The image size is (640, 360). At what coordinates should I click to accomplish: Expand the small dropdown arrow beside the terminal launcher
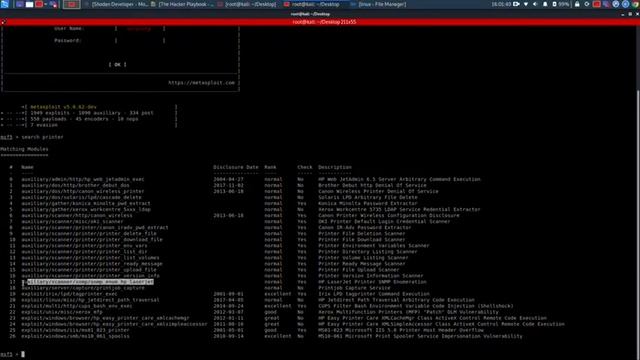pyautogui.click(x=45, y=4)
